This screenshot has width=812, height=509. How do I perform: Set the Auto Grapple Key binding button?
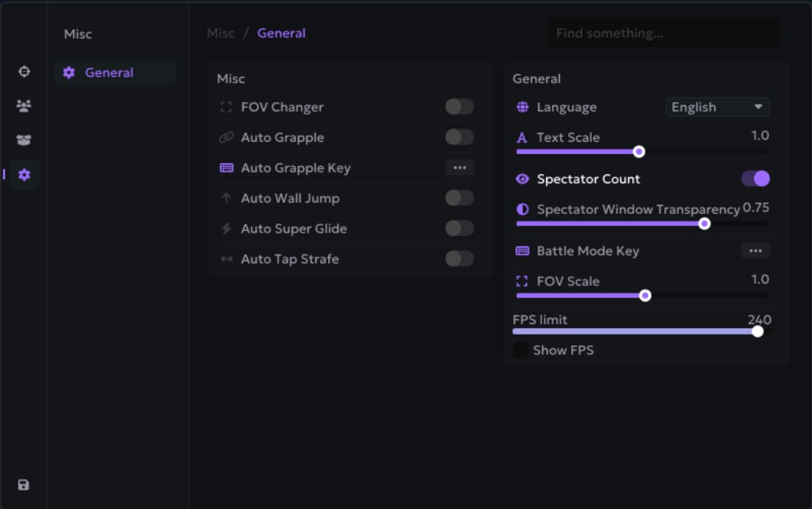pyautogui.click(x=459, y=168)
